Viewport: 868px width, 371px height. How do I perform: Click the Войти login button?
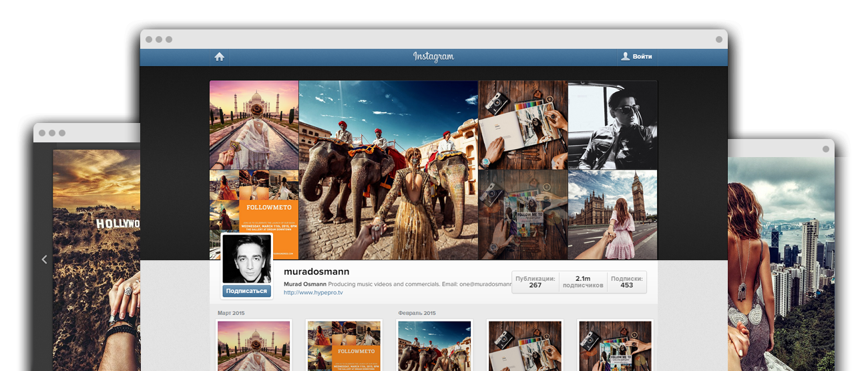(x=636, y=57)
